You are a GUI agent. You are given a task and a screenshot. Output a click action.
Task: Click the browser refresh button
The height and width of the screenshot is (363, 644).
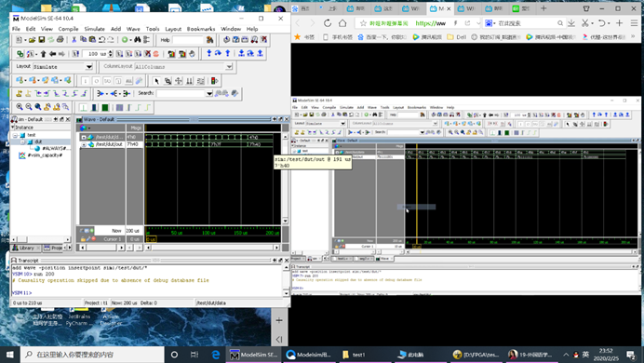[x=328, y=23]
